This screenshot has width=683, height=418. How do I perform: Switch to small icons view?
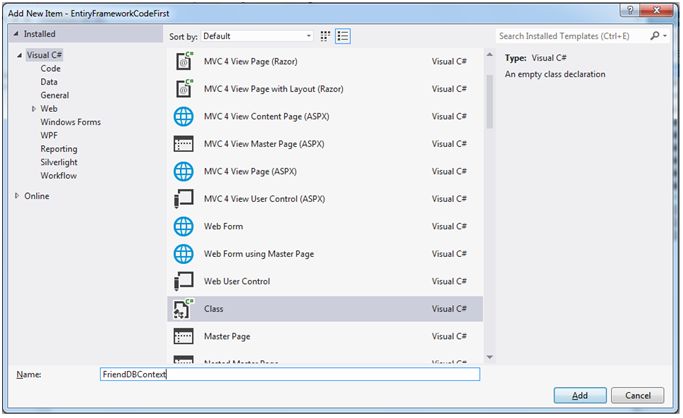point(327,36)
